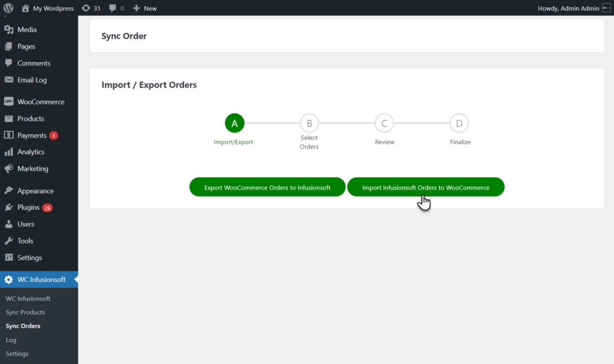Click the My Wordpress site name

(x=53, y=8)
